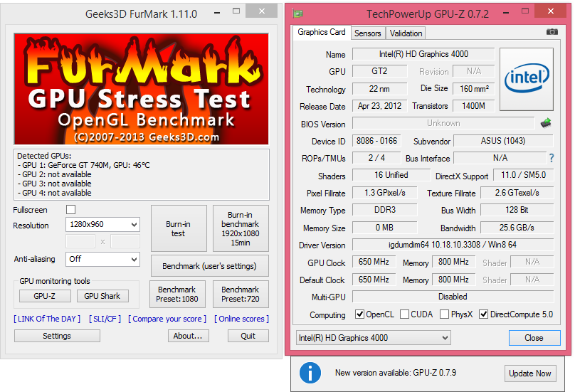Open the Online scores link
Image resolution: width=575 pixels, height=392 pixels.
242,319
